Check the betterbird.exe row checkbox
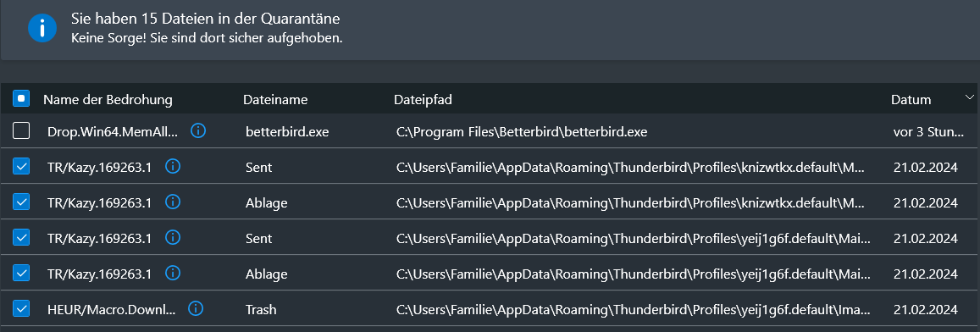 pos(21,130)
